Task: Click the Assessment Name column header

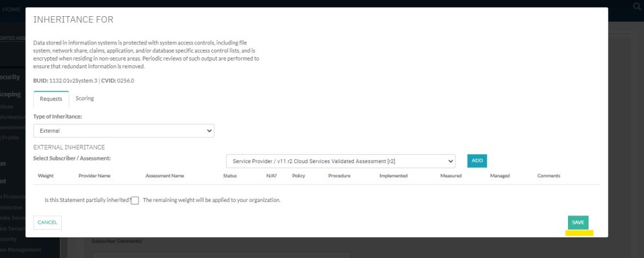Action: tap(165, 175)
